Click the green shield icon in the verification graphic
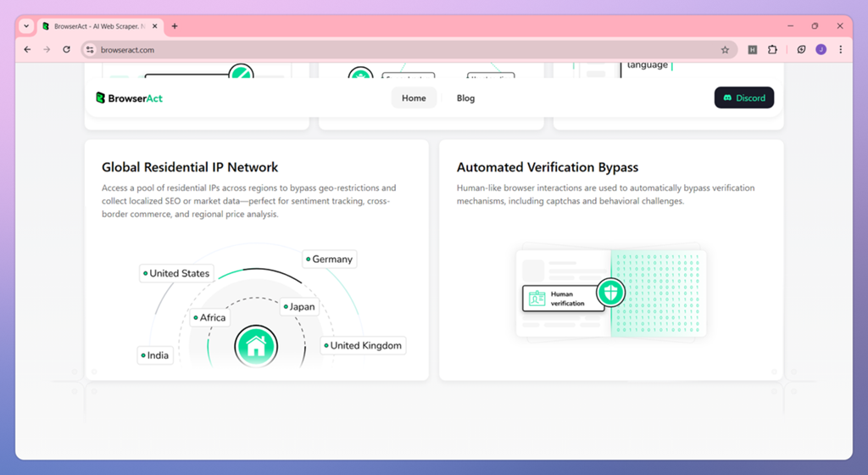 tap(610, 293)
